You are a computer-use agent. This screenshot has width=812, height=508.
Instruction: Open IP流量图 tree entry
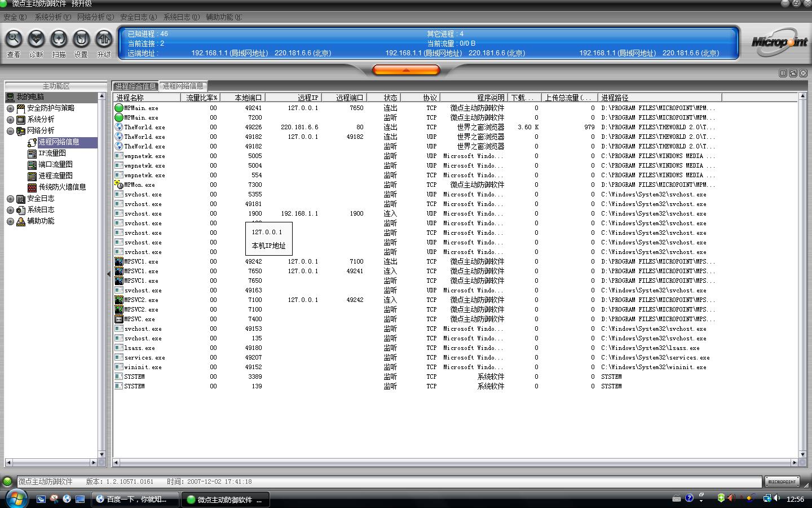point(52,153)
